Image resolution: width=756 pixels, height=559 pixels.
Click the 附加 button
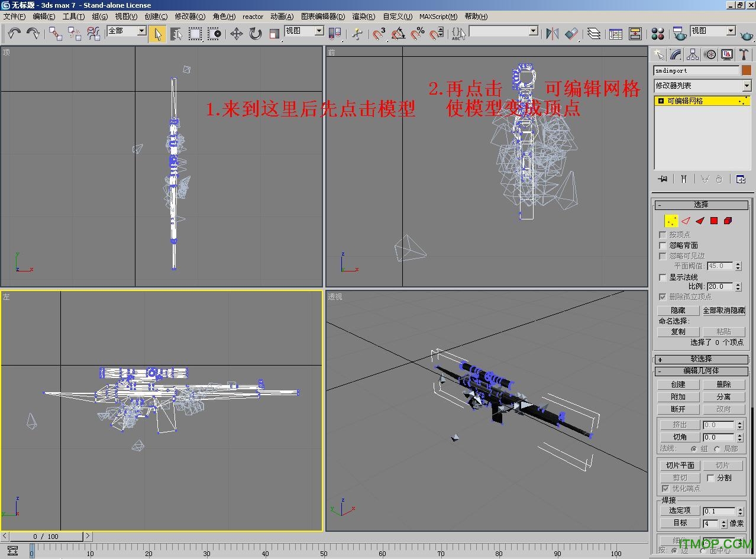coord(678,397)
